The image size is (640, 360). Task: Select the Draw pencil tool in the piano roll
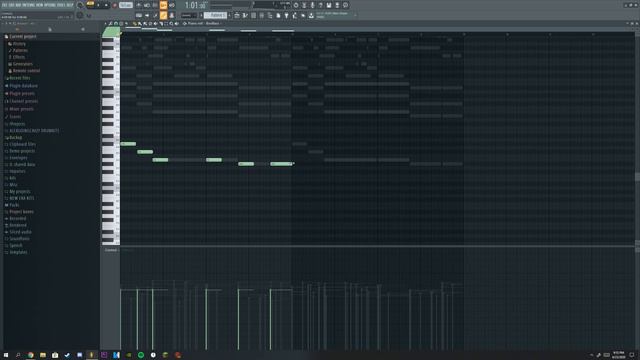(135, 24)
